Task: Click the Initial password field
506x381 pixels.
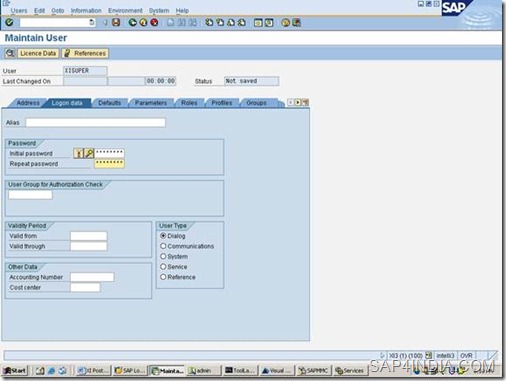Action: click(x=109, y=153)
